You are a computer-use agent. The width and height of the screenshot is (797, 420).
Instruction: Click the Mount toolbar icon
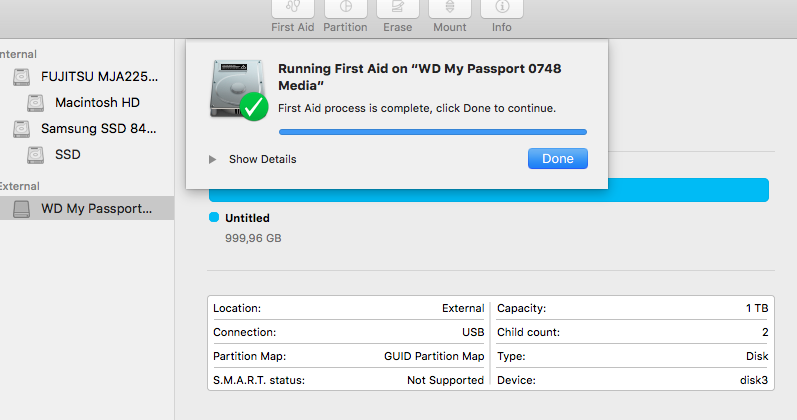450,8
